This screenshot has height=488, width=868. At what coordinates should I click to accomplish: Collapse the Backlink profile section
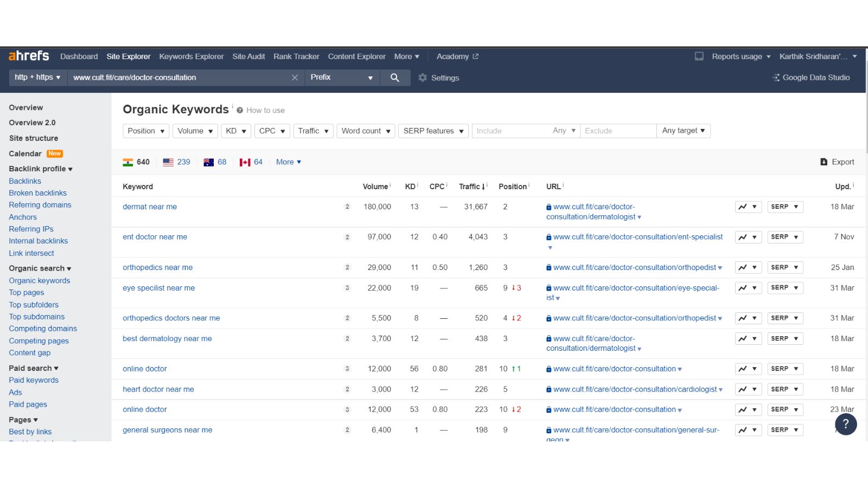click(41, 169)
